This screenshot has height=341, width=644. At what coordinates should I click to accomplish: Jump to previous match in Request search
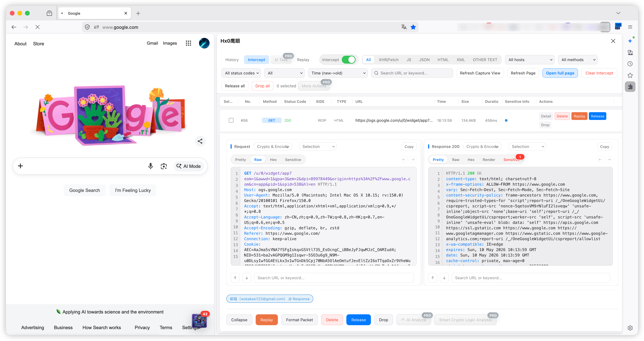[x=235, y=278]
